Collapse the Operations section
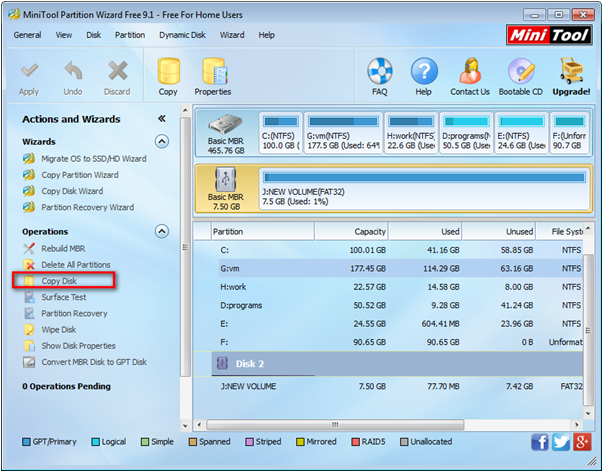This screenshot has height=472, width=602. pos(162,231)
